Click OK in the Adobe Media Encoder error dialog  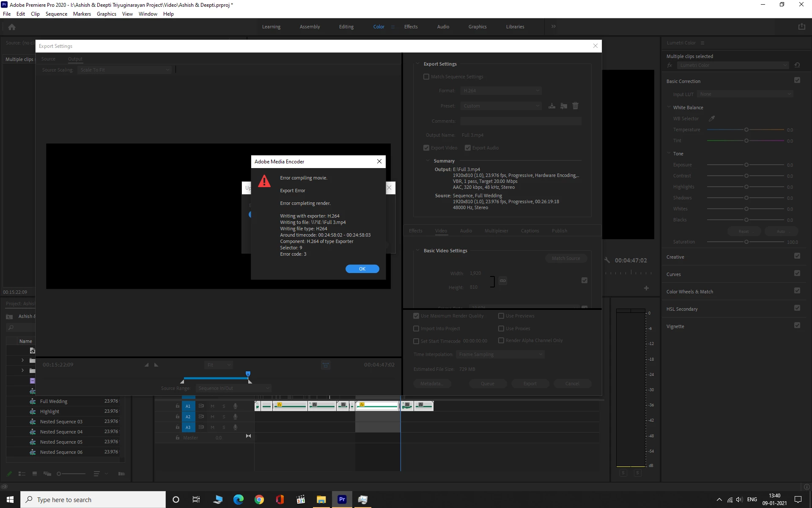362,269
